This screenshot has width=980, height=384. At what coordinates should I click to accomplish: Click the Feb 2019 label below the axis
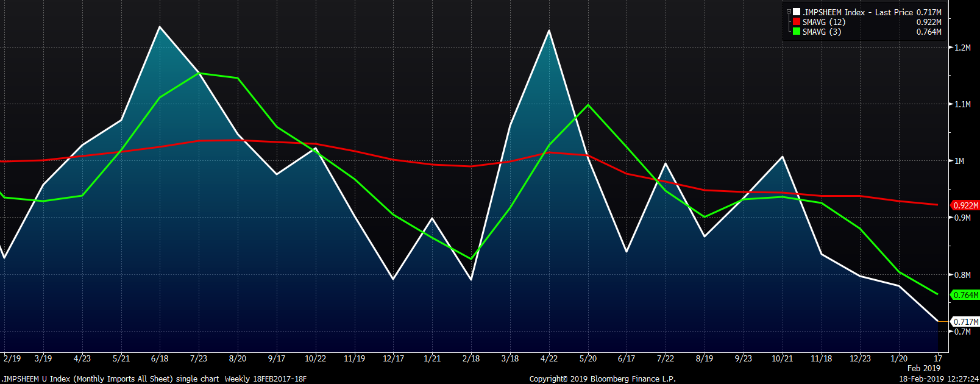click(924, 368)
